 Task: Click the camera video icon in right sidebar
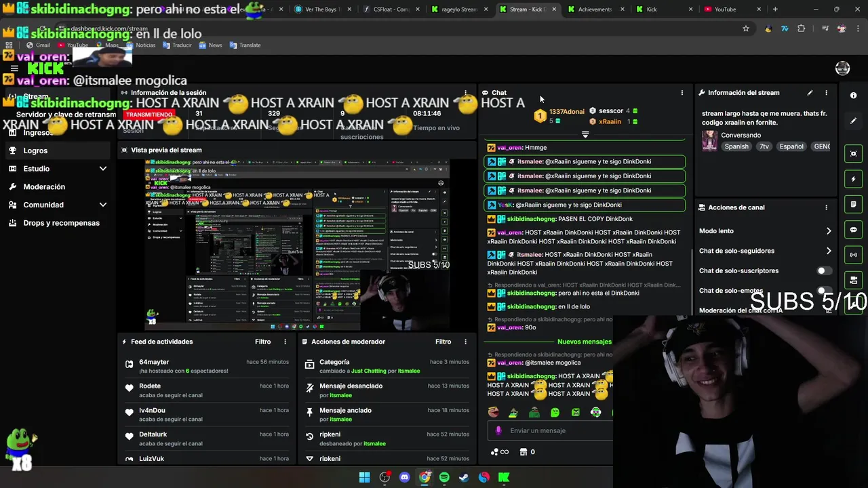pyautogui.click(x=854, y=280)
